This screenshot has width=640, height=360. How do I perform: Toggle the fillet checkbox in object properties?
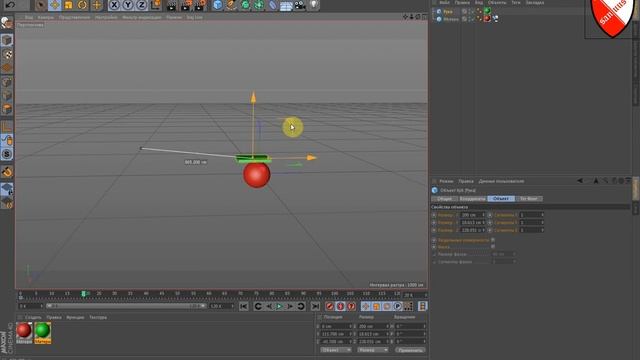pos(493,247)
